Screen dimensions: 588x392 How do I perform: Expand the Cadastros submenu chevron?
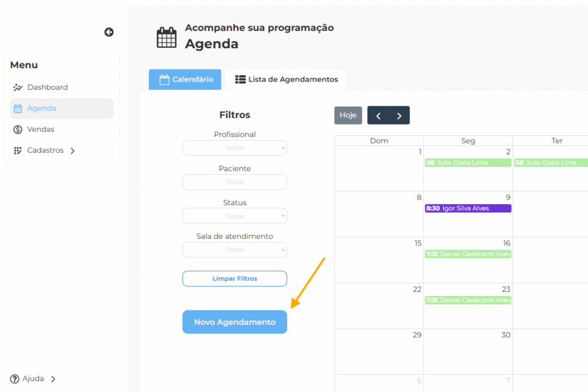pyautogui.click(x=72, y=151)
